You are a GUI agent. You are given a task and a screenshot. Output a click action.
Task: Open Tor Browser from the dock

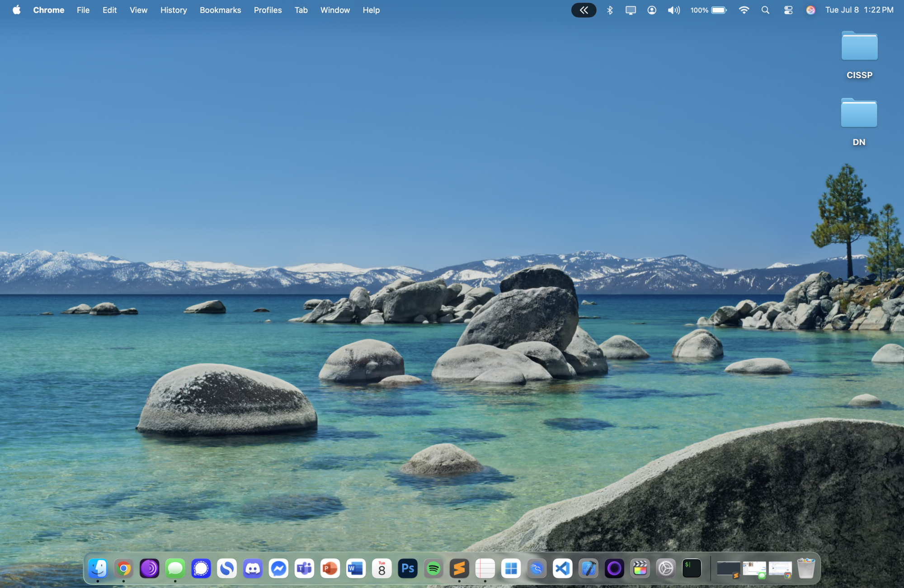point(150,569)
